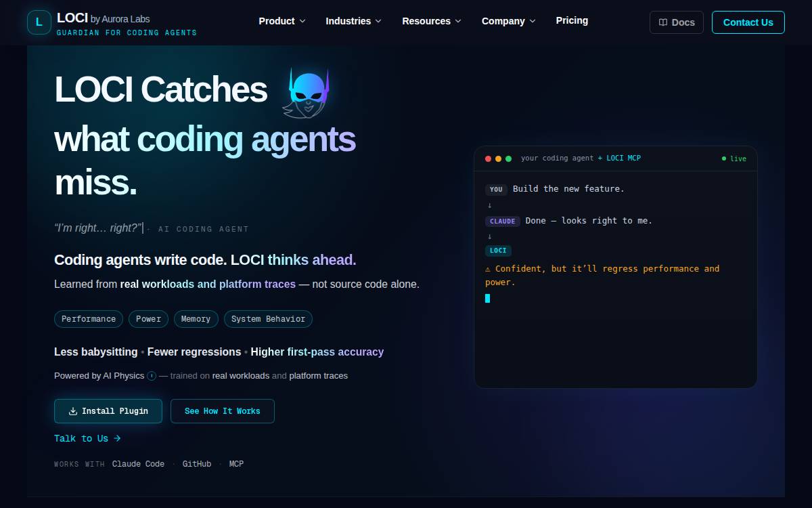Viewport: 812px width, 508px height.
Task: Select the Performance tag
Action: pos(89,319)
